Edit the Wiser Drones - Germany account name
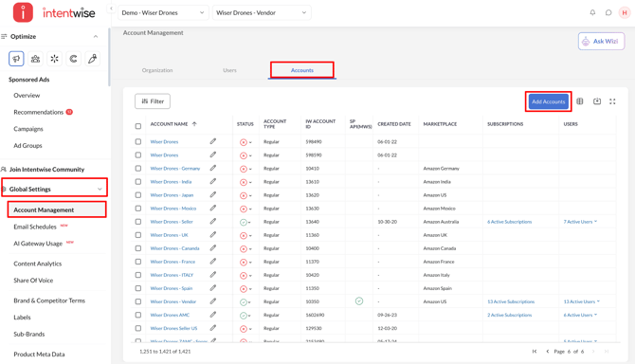Viewport: 635px width, 364px height. tap(213, 168)
